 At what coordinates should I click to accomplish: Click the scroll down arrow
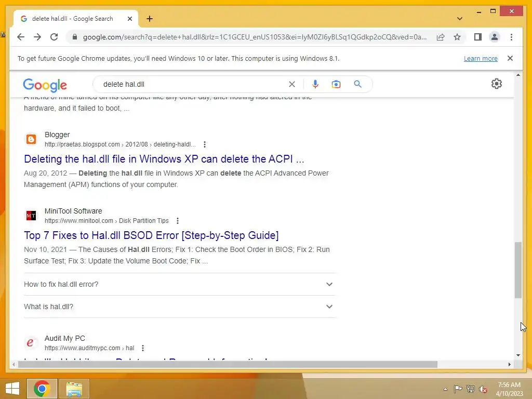(518, 355)
